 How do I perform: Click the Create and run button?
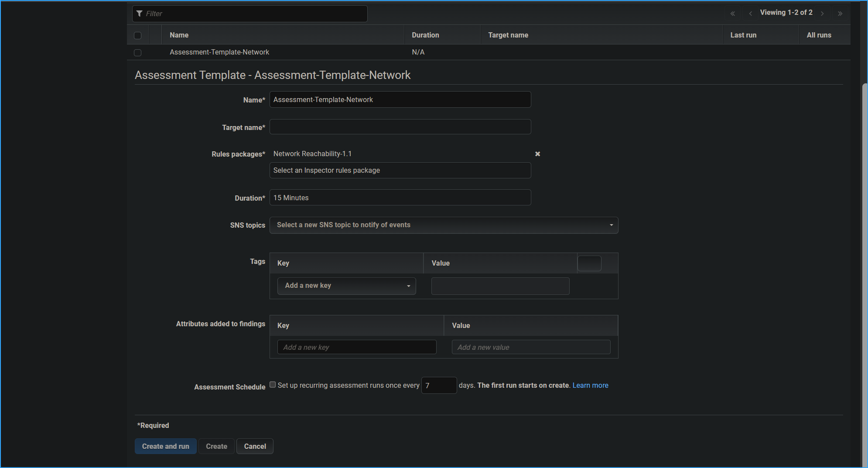(x=165, y=446)
